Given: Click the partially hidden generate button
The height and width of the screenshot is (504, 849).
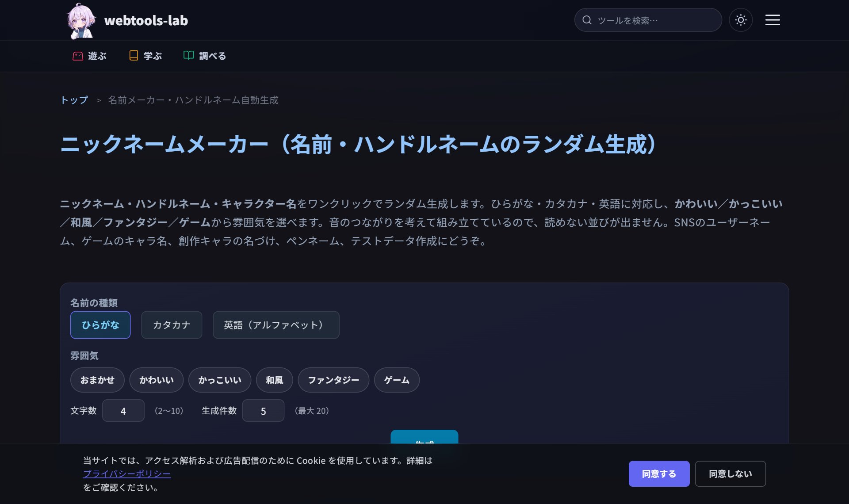Looking at the screenshot, I should [x=424, y=437].
